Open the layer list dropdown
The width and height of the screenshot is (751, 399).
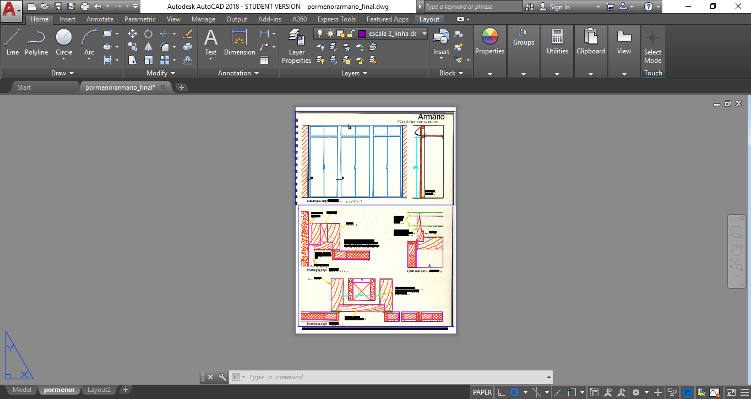pyautogui.click(x=424, y=34)
